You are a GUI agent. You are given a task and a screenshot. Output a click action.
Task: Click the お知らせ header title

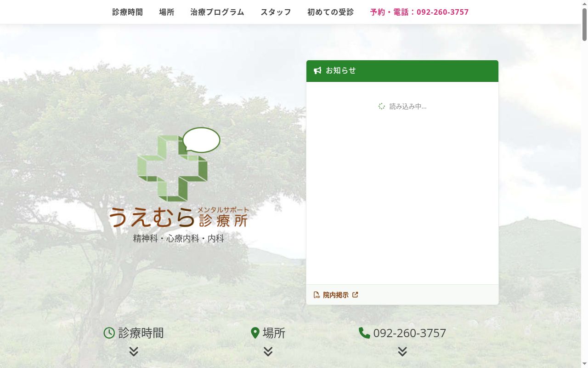tap(341, 70)
